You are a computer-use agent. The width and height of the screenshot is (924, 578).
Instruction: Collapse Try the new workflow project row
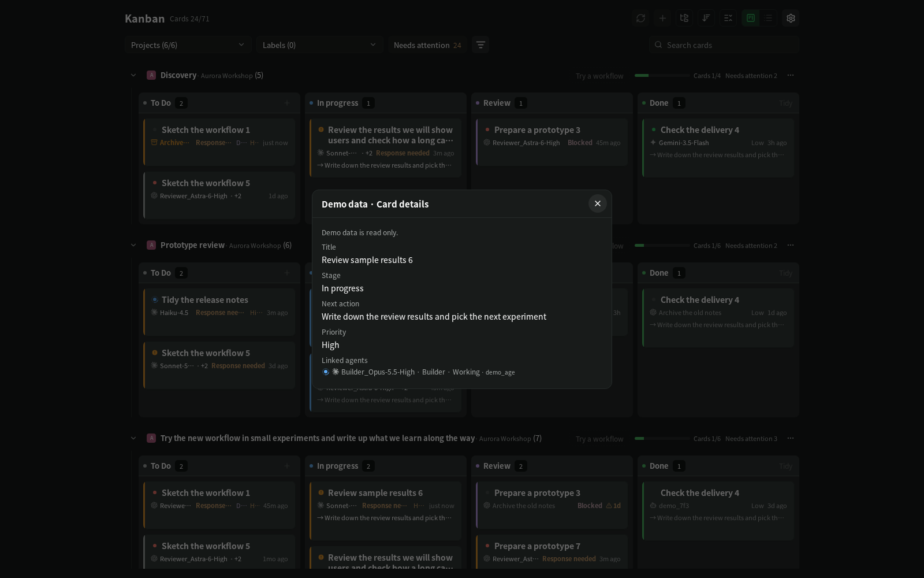tap(133, 438)
